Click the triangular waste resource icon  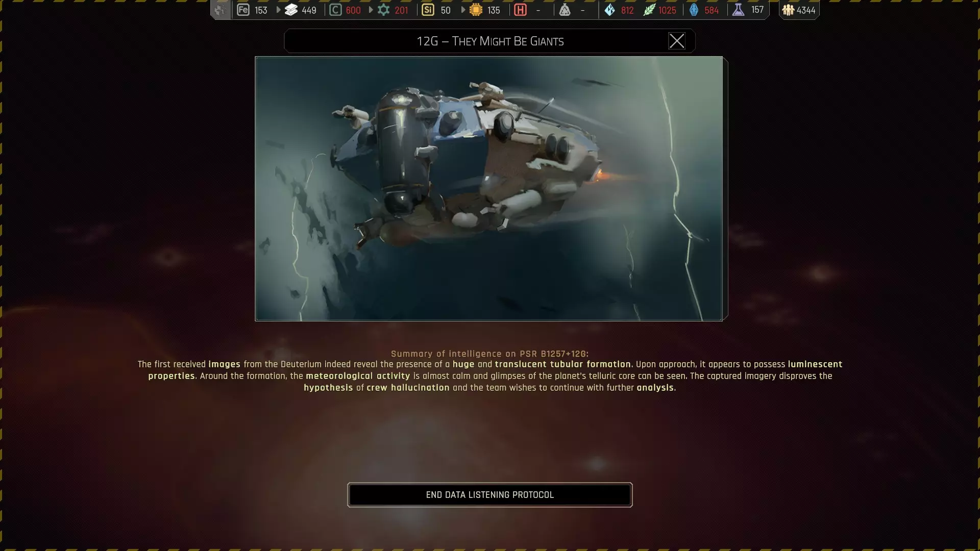click(x=565, y=10)
